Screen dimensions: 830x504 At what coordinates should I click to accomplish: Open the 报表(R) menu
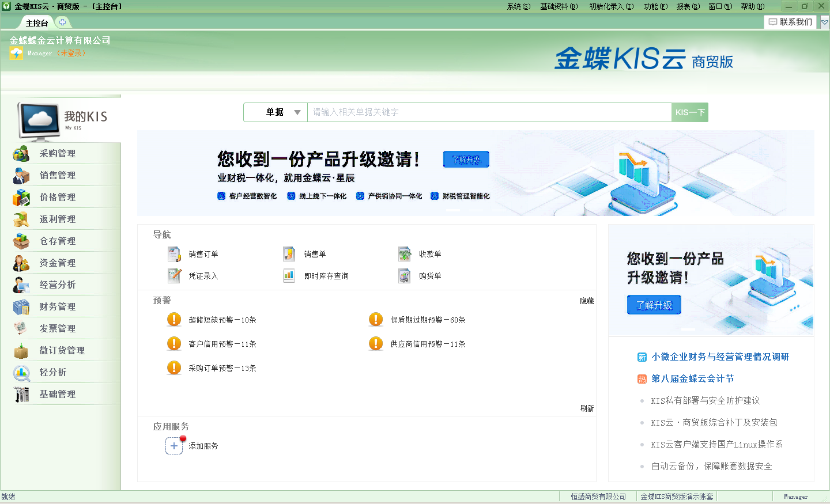[x=688, y=6]
